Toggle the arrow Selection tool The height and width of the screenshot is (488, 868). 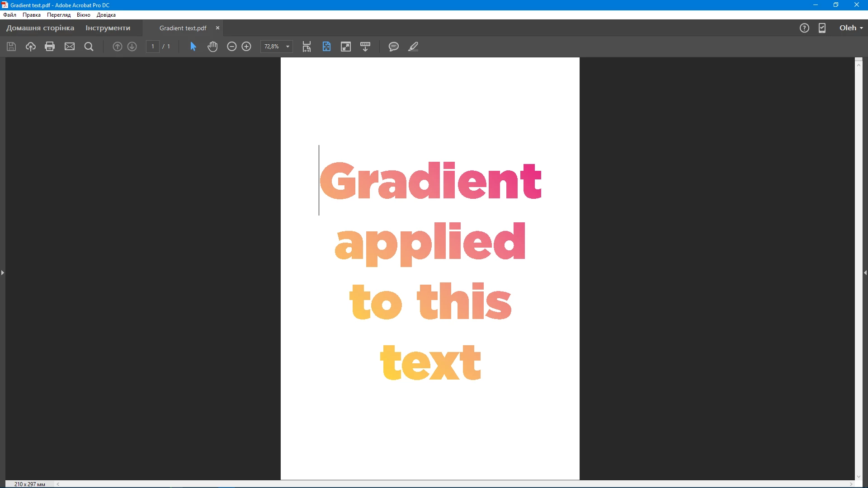[x=193, y=47]
